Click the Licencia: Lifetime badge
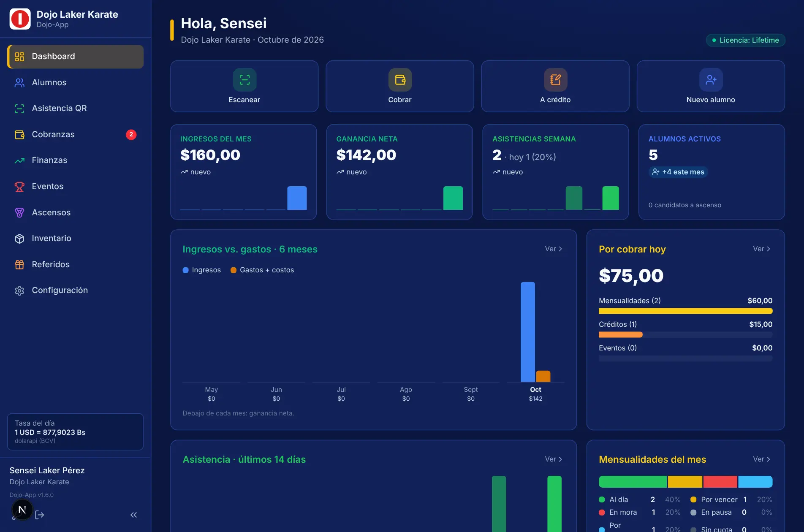The width and height of the screenshot is (804, 532). tap(745, 40)
